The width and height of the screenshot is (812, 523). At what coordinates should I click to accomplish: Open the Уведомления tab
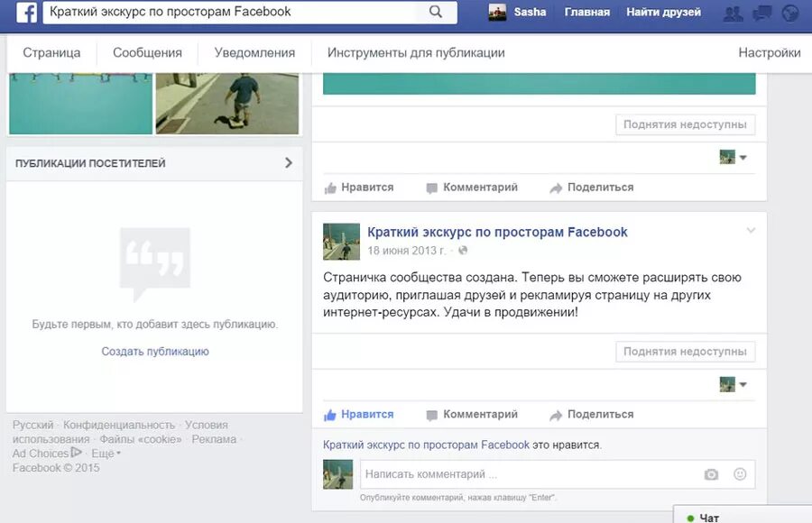(254, 53)
